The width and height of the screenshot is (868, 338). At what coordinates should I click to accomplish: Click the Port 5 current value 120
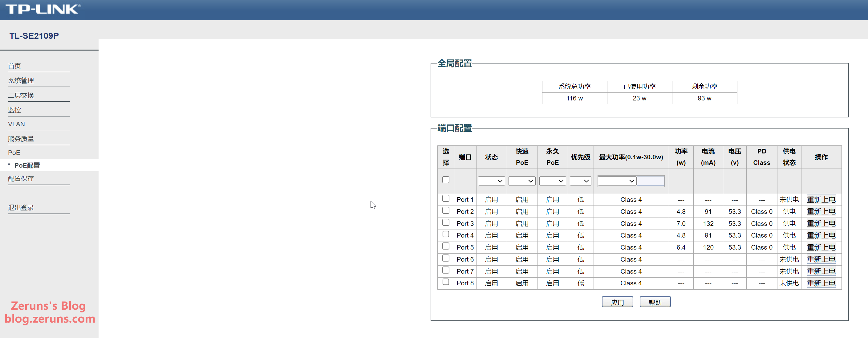point(708,248)
